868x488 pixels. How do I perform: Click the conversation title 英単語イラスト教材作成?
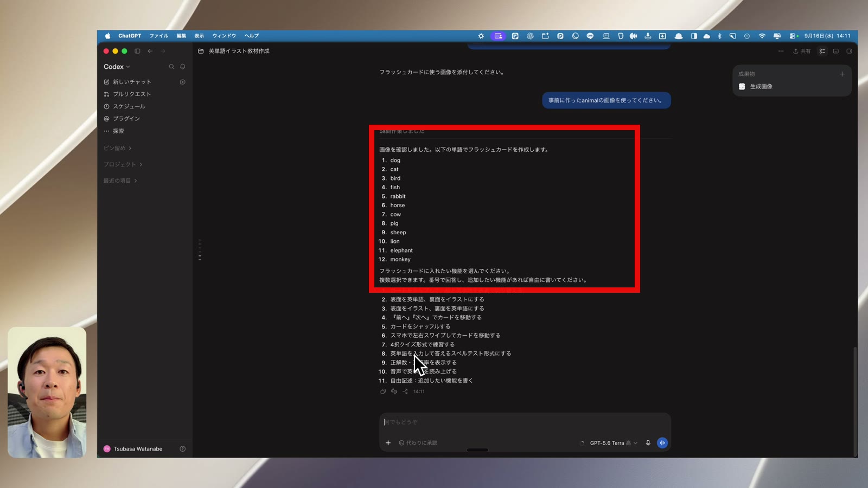[239, 51]
